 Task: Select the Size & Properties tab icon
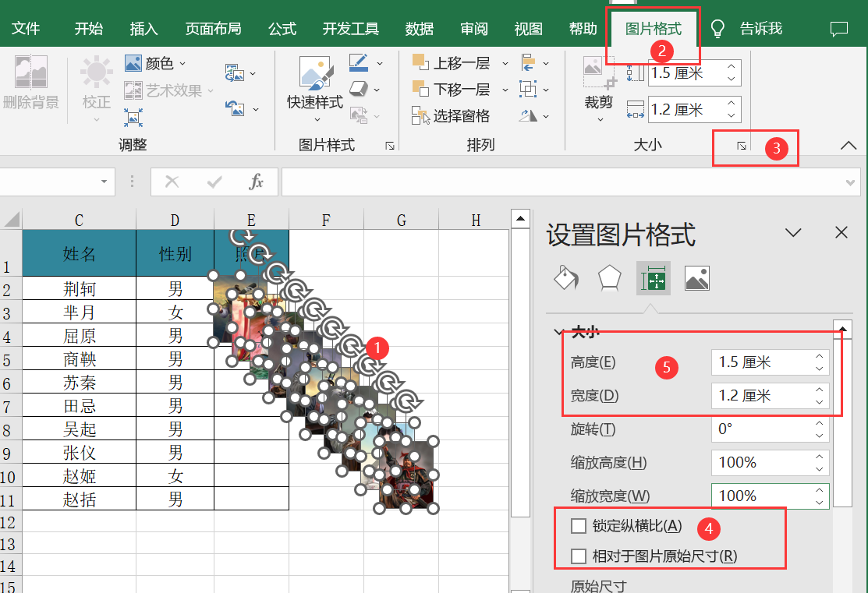click(x=654, y=277)
